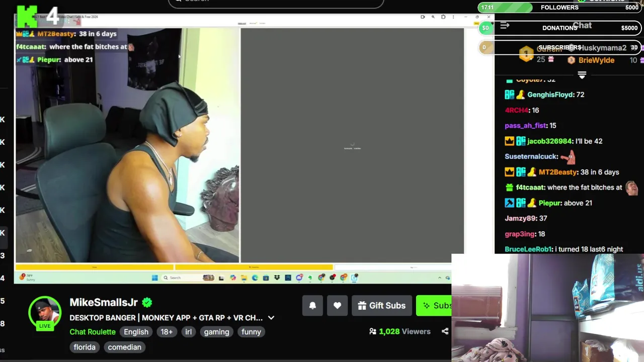This screenshot has width=644, height=362.
Task: Open Task View icon on taskbar
Action: (221, 278)
